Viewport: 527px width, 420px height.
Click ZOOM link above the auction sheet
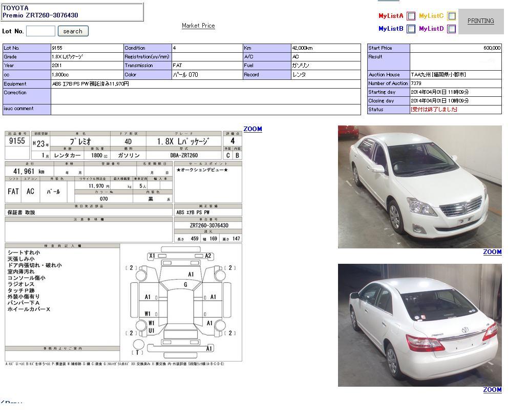coord(252,129)
